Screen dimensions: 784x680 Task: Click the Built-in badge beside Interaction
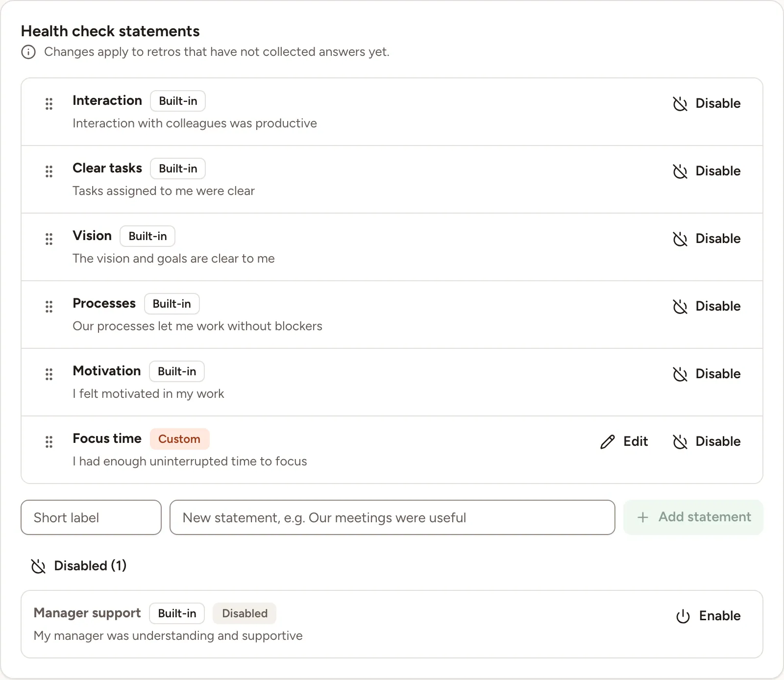[x=178, y=101]
